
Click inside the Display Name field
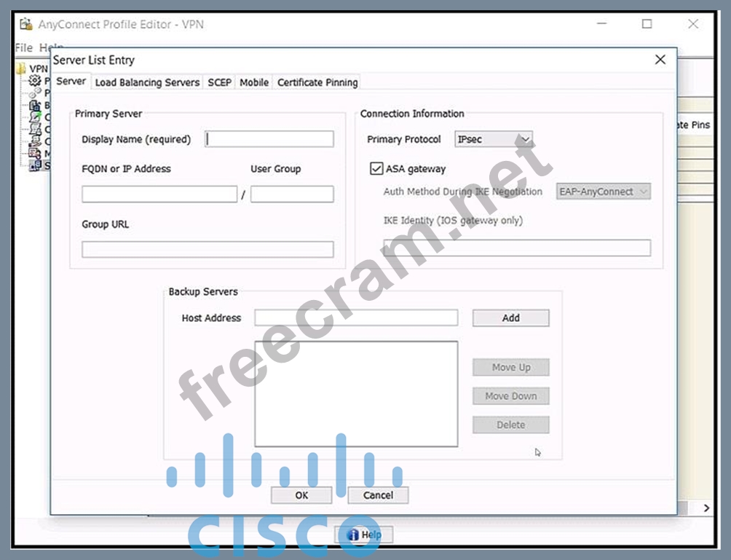point(269,139)
